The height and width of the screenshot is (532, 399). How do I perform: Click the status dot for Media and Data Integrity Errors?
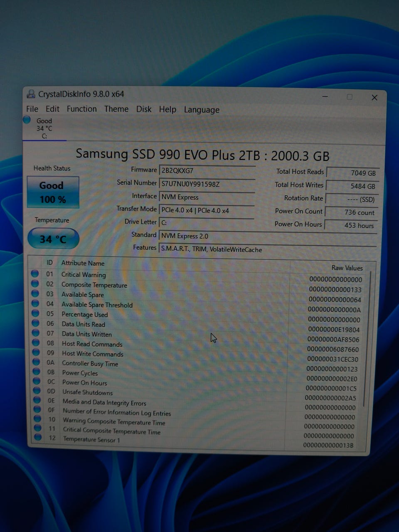(37, 400)
